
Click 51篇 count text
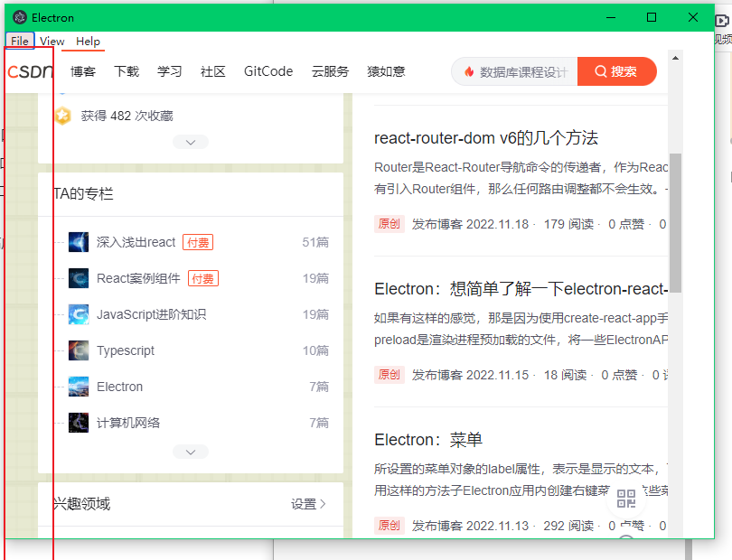click(x=315, y=242)
